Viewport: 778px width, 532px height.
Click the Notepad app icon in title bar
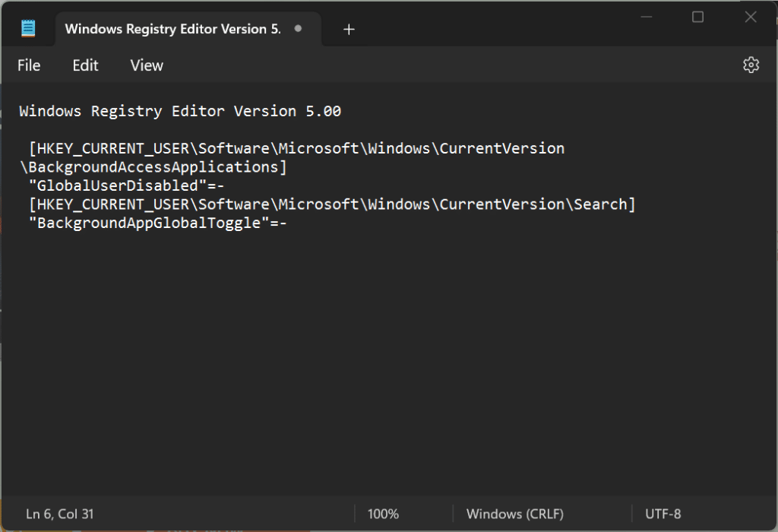(x=28, y=28)
